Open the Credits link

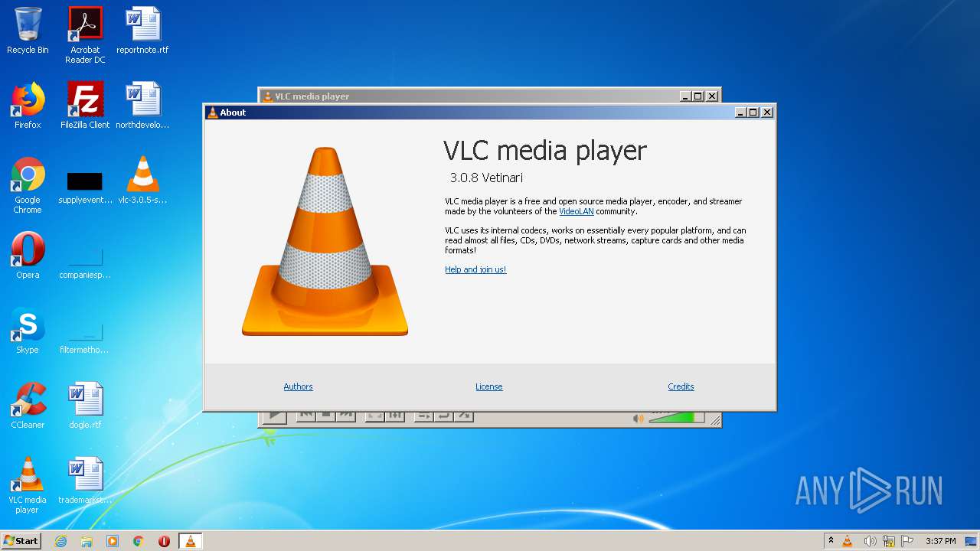click(681, 386)
